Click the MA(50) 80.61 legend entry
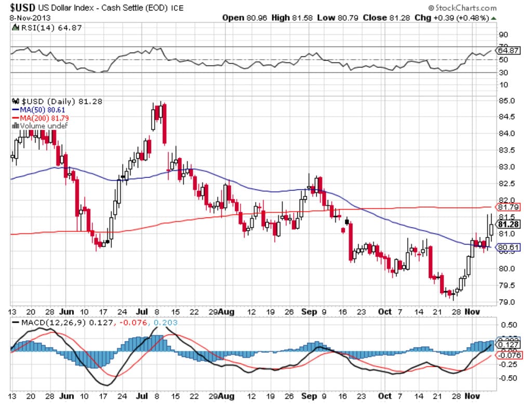532x405 pixels. (43, 110)
